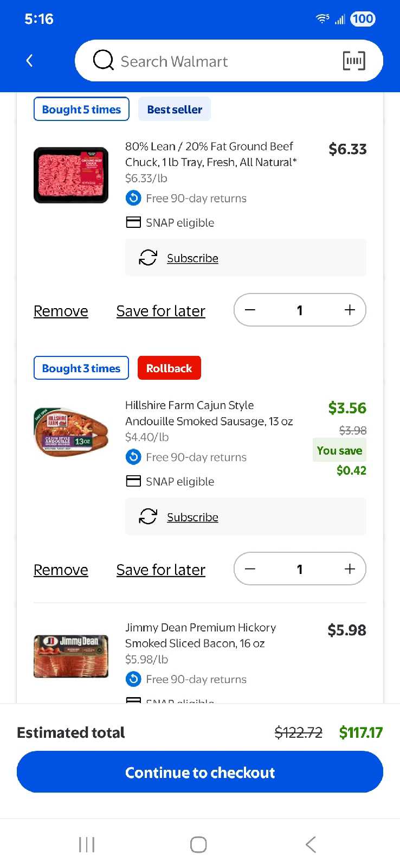Decrease andouille sausage quantity with minus
Viewport: 400px width, 868px height.
tap(250, 569)
